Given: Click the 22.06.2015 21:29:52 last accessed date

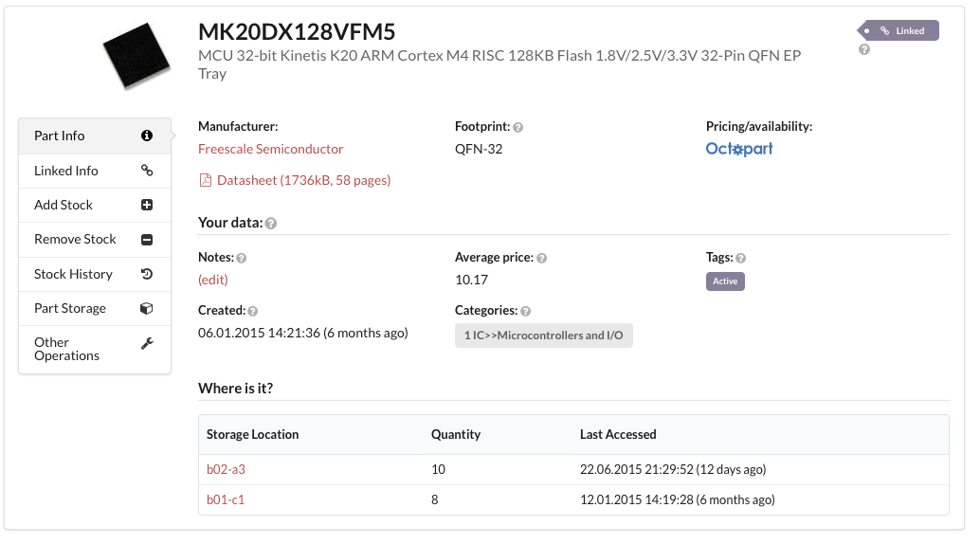Looking at the screenshot, I should 637,469.
